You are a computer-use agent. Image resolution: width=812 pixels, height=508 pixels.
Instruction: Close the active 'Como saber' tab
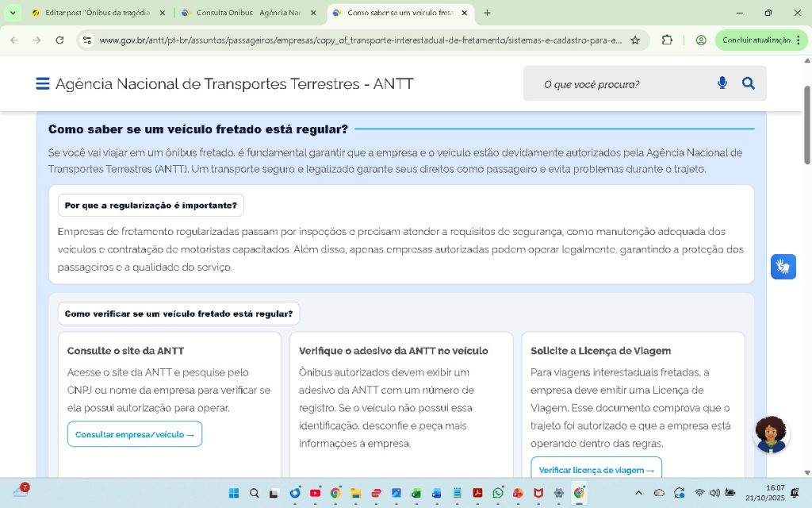(465, 13)
